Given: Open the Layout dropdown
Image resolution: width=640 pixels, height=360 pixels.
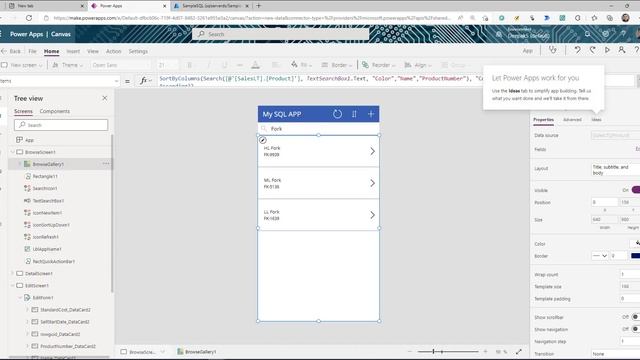Looking at the screenshot, I should [616, 170].
